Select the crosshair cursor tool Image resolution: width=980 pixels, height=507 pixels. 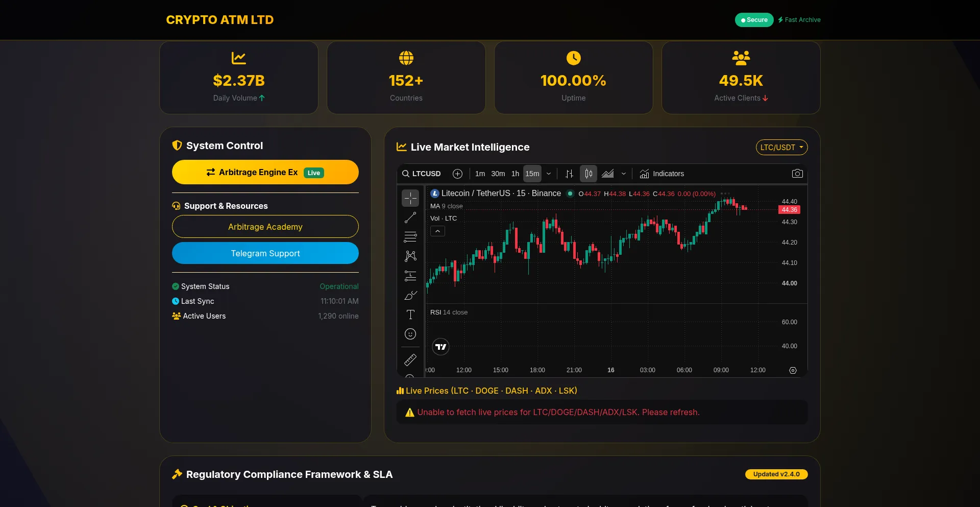point(410,198)
